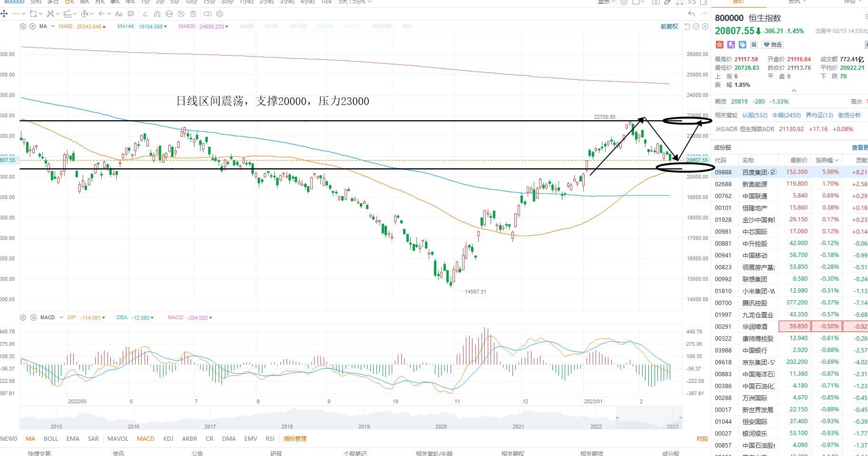
Task: Zoom out chart with the minus circle icon
Action: click(x=696, y=27)
